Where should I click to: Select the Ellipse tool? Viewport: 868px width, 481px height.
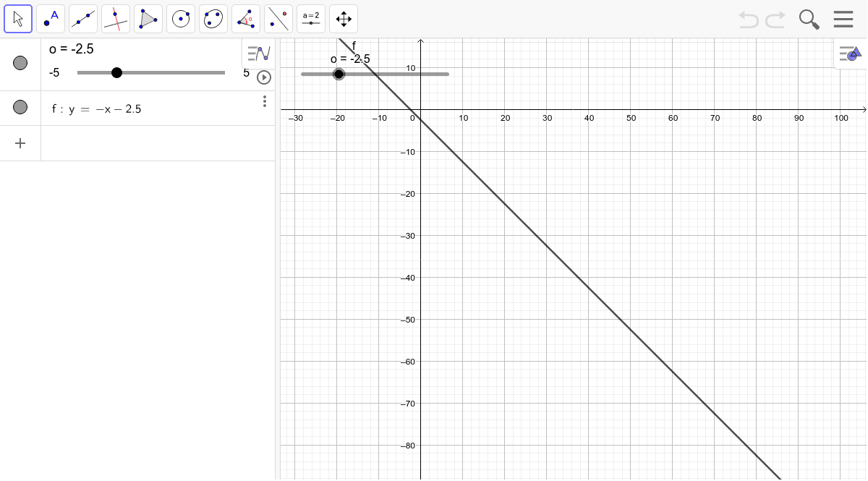tap(213, 19)
